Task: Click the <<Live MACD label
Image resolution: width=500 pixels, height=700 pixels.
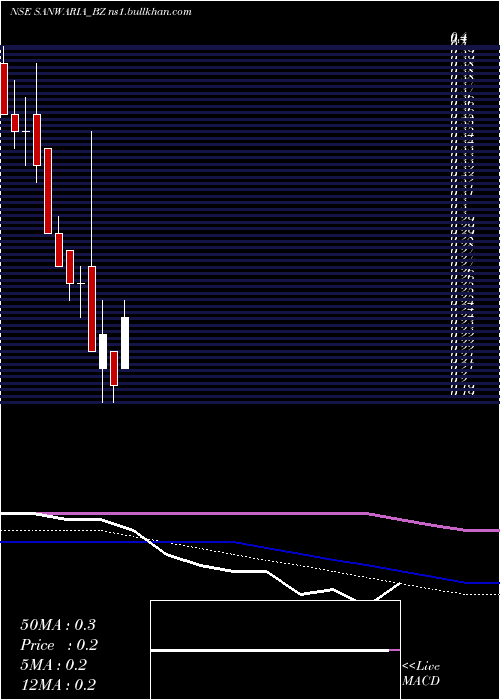Action: (x=421, y=674)
